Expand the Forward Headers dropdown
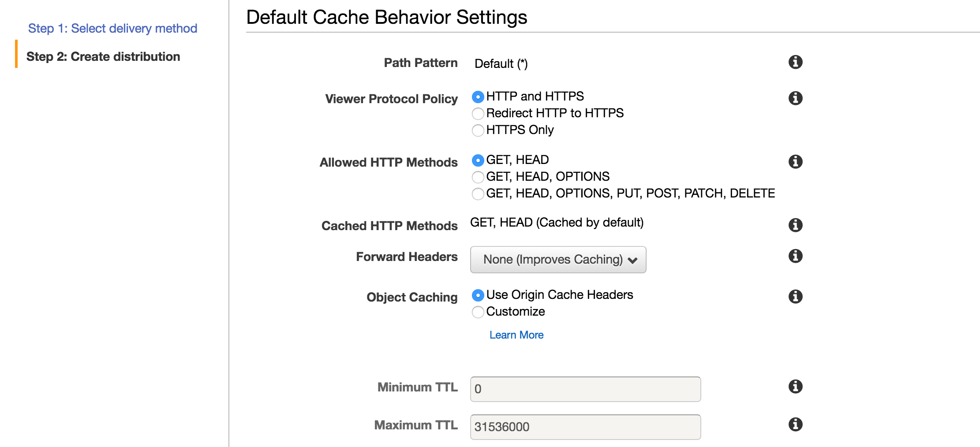 pos(558,260)
